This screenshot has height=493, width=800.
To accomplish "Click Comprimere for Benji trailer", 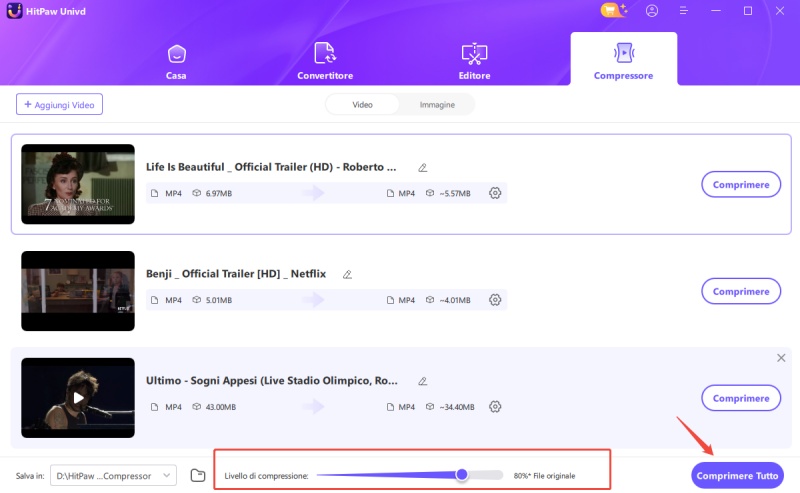I will coord(741,291).
